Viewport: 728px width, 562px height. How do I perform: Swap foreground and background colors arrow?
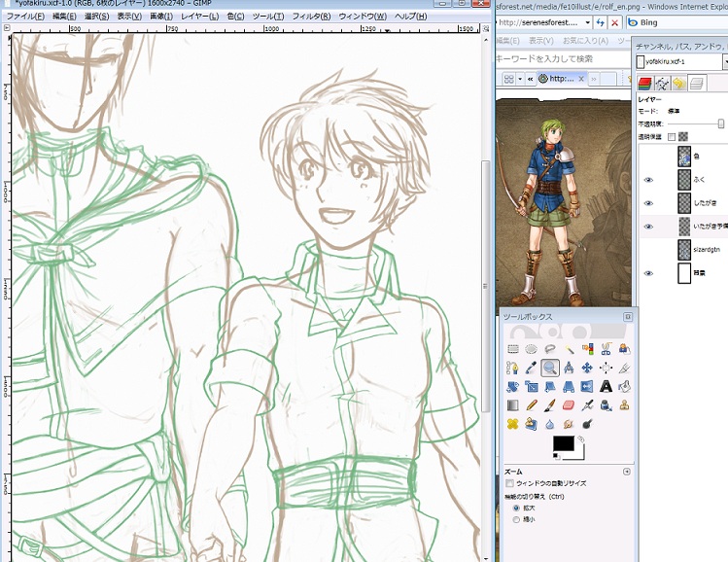[x=581, y=439]
